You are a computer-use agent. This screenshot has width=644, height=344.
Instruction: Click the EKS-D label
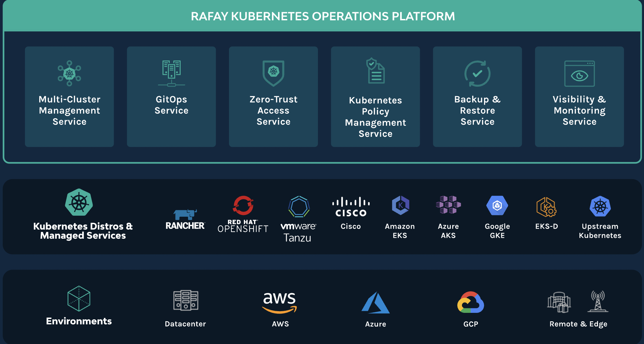547,226
